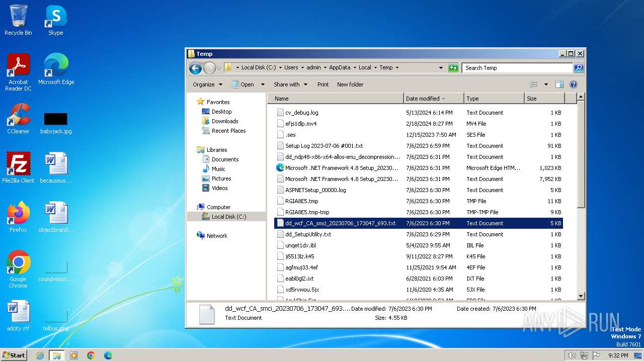Open recent pages dropdown arrow
Viewport: 644px width, 362px height.
[219, 68]
